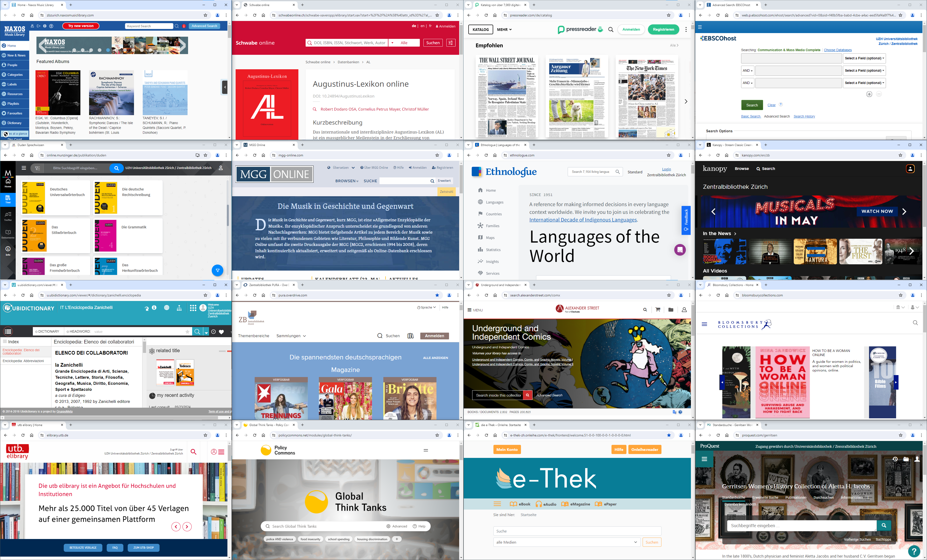Toggle the headword favourite star in Ubidictionary

(x=187, y=332)
